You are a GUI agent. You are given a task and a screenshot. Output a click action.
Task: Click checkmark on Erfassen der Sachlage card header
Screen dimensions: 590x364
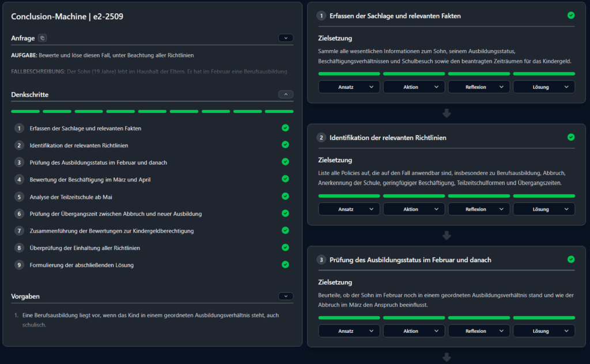pos(570,16)
